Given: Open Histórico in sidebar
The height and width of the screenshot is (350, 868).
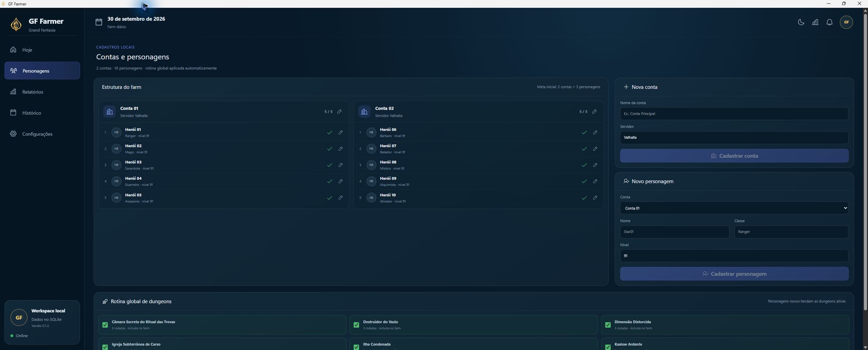Looking at the screenshot, I should [42, 113].
